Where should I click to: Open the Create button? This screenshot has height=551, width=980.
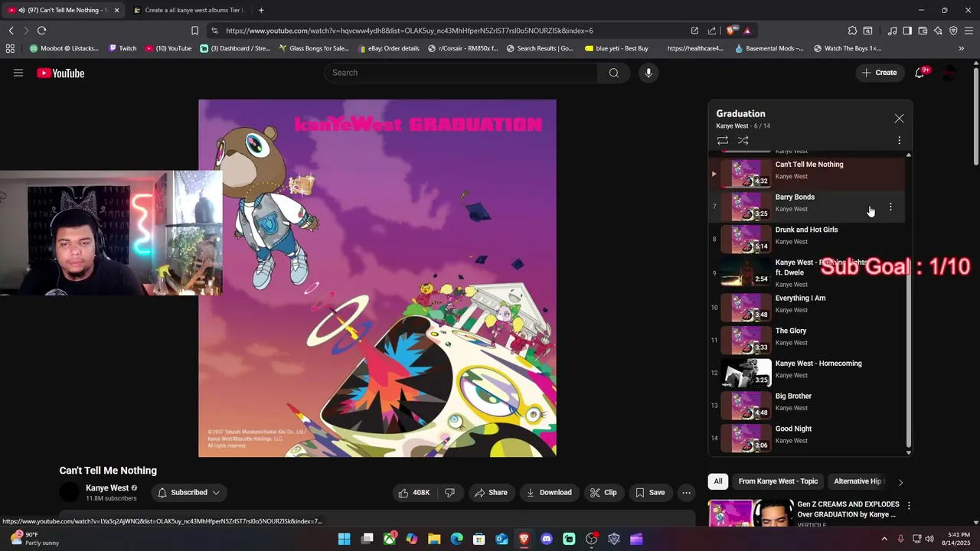click(879, 73)
